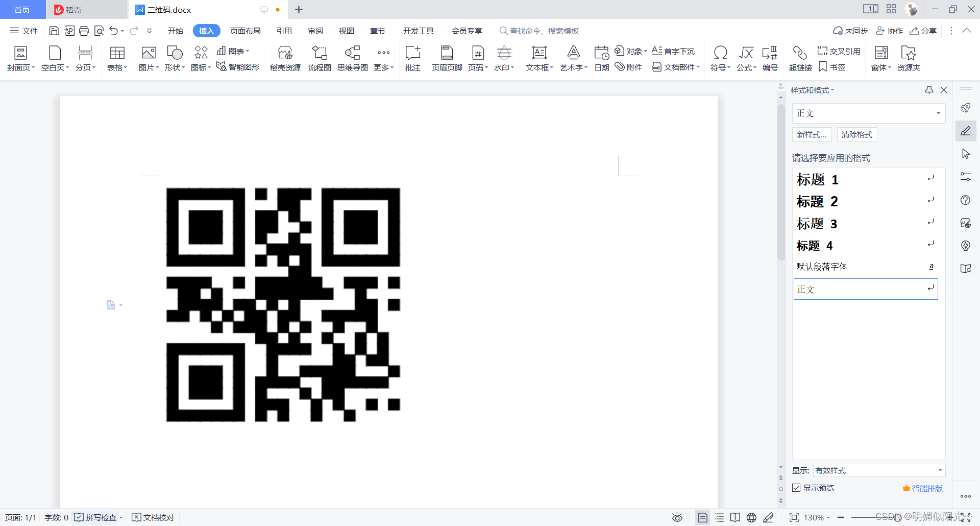980x526 pixels.
Task: Insert the date (日期)
Action: point(602,59)
